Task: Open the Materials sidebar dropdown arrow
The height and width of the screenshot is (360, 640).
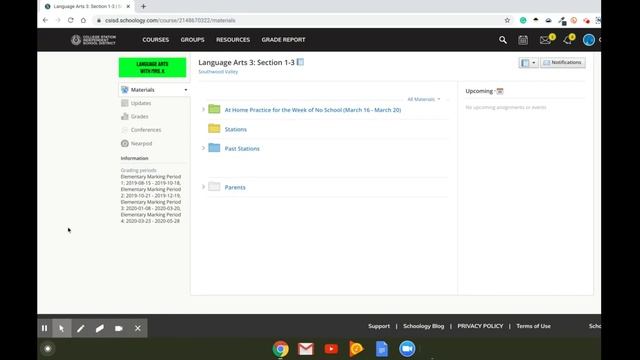Action: coord(186,90)
